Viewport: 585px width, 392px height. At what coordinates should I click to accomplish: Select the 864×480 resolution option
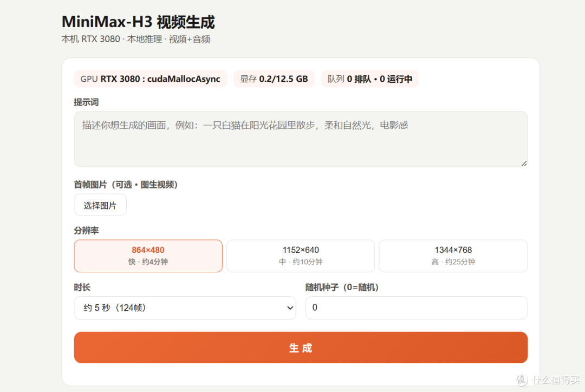(148, 256)
